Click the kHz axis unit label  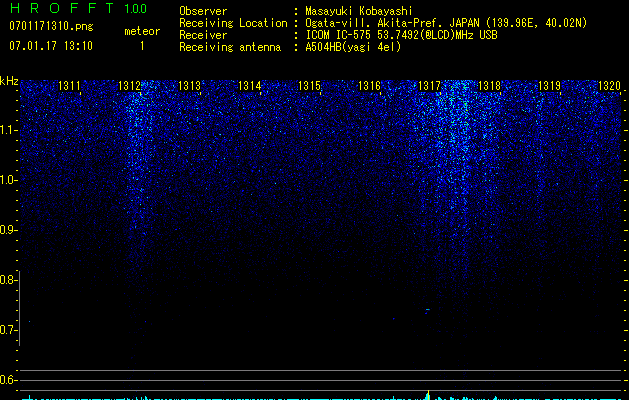point(9,81)
